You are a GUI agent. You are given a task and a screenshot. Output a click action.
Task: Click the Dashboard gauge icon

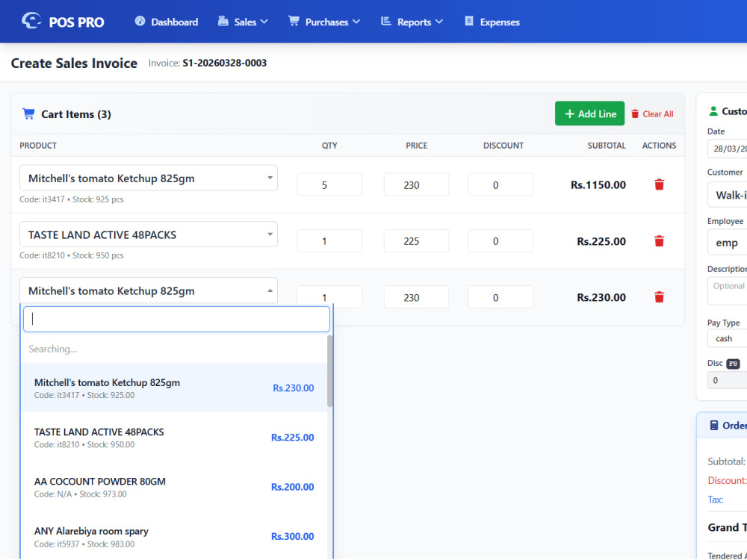pyautogui.click(x=140, y=21)
